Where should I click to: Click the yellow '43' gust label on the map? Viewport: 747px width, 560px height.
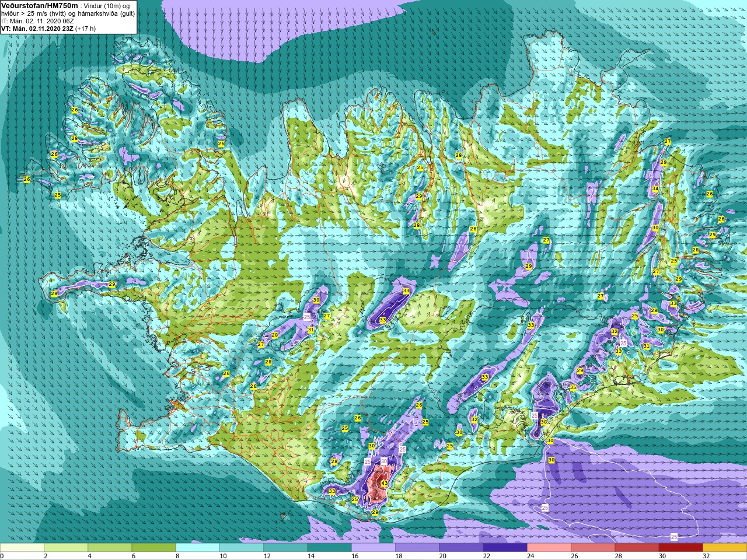pos(384,484)
